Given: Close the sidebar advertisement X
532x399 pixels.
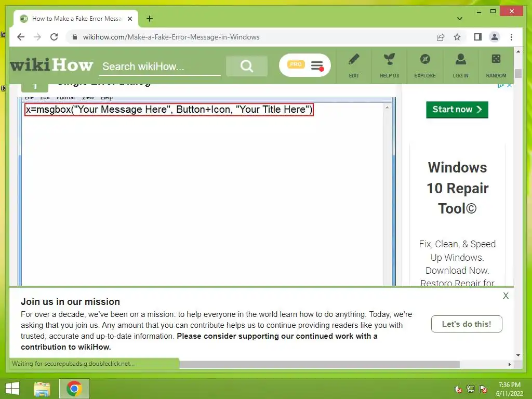Looking at the screenshot, I should coord(509,85).
